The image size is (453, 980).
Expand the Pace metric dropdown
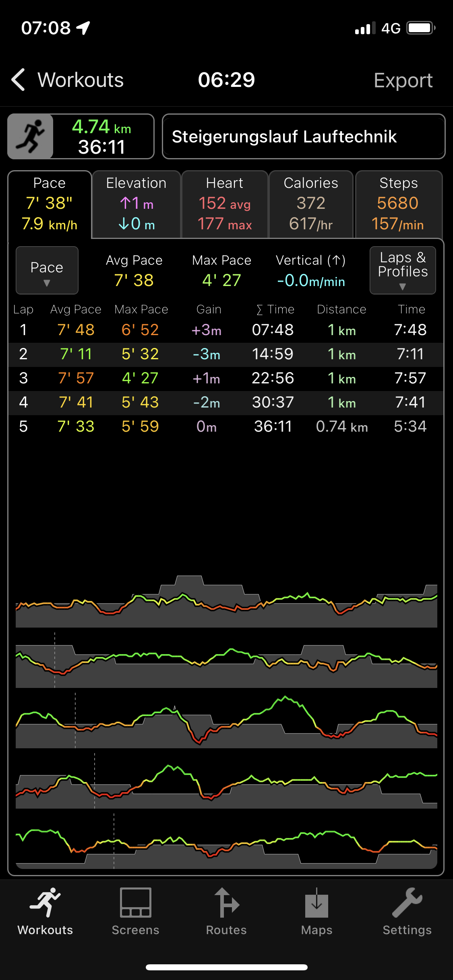pyautogui.click(x=47, y=270)
